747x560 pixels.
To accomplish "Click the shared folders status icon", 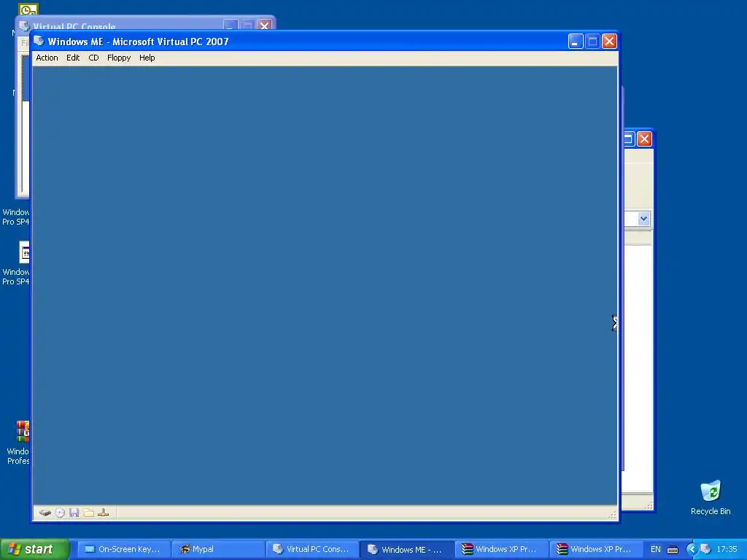I will [x=88, y=513].
